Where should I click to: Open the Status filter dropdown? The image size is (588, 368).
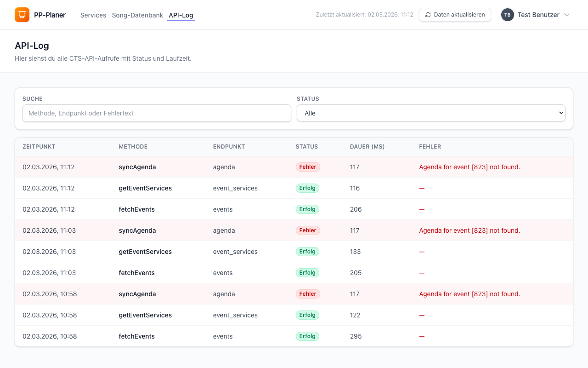pos(430,113)
